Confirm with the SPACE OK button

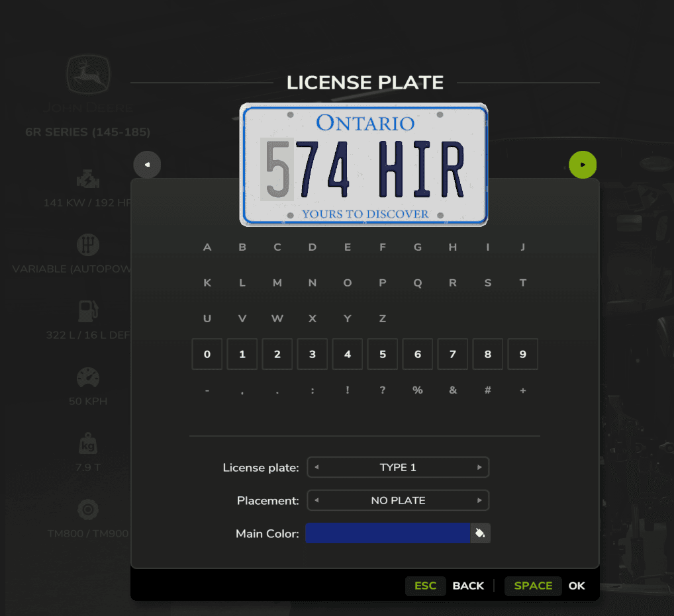(545, 586)
